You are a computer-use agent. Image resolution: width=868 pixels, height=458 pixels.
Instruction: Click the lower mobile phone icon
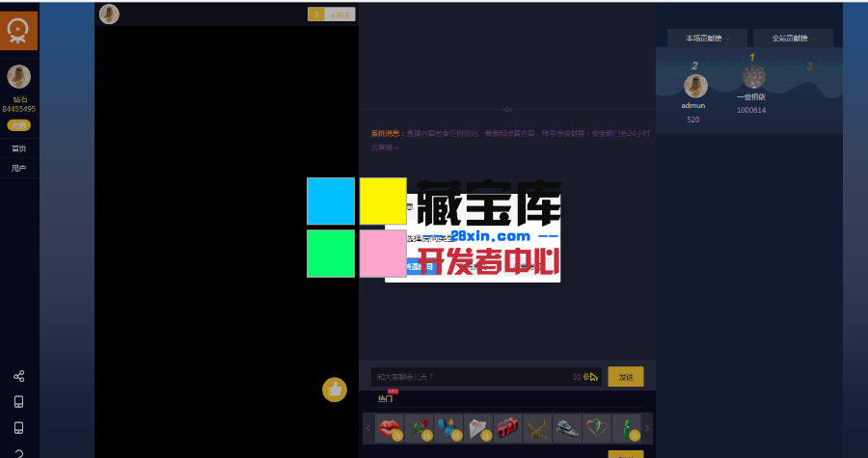tap(19, 427)
